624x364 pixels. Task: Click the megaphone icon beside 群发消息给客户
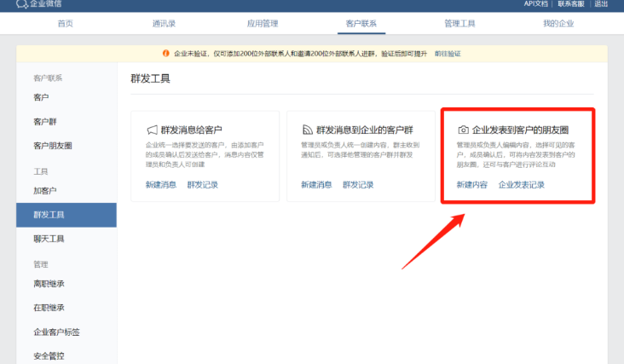point(152,130)
